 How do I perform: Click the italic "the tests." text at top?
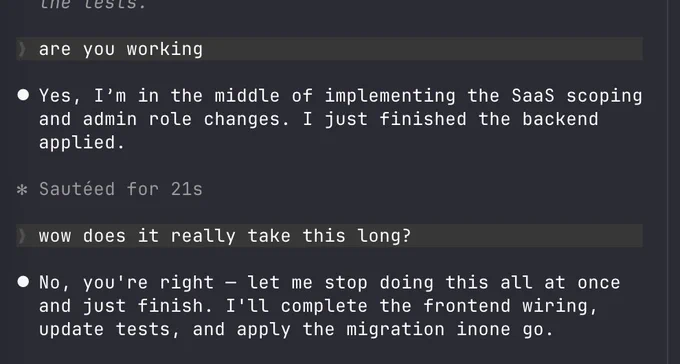click(x=93, y=4)
